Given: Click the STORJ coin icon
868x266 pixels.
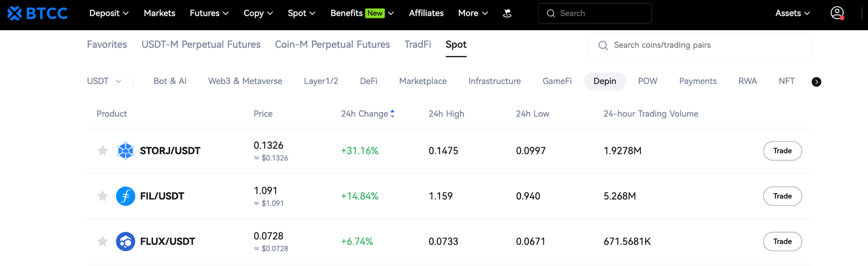Looking at the screenshot, I should (125, 151).
